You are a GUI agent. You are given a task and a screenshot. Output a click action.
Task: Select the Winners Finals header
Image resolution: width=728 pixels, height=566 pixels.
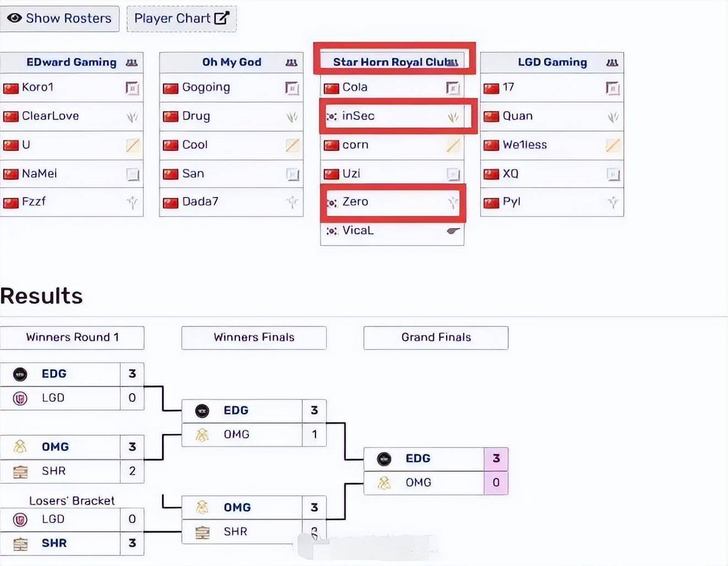point(254,338)
